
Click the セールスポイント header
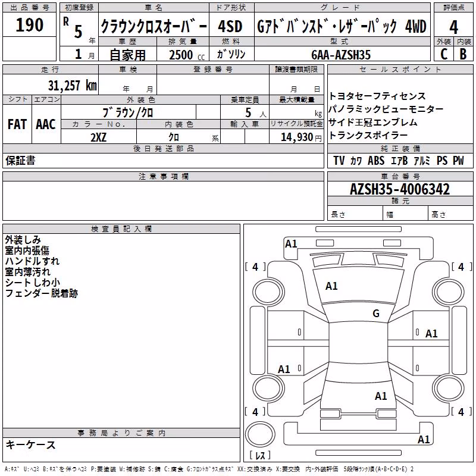click(400, 70)
